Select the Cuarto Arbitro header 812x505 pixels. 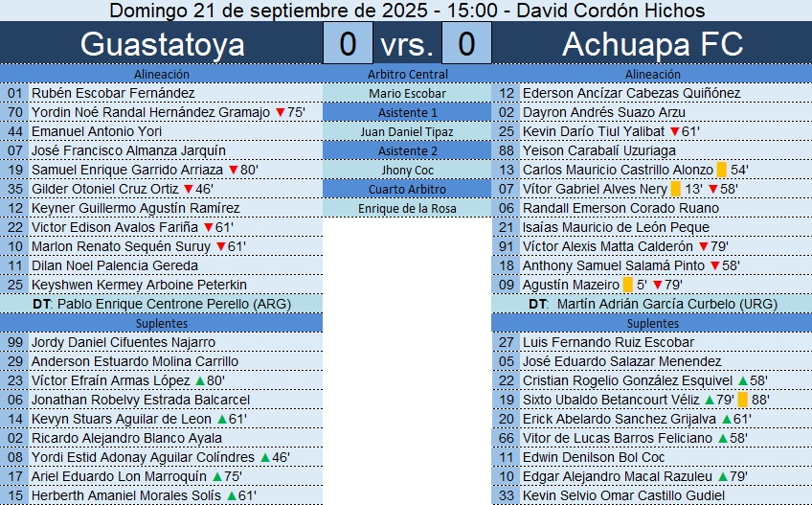(407, 189)
